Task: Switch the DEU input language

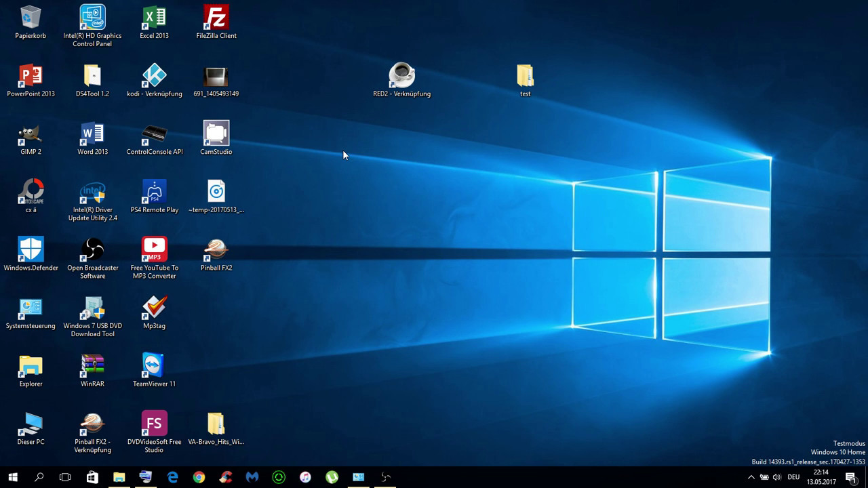Action: (x=793, y=477)
